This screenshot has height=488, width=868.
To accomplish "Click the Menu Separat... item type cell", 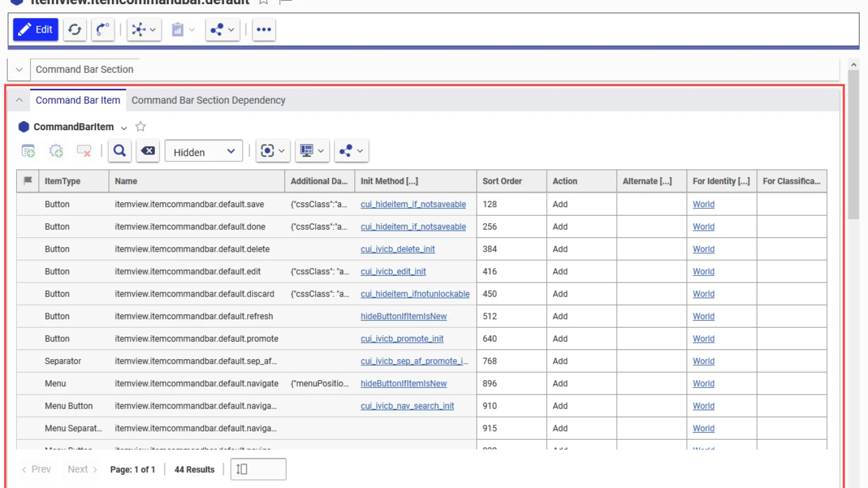I will point(74,428).
